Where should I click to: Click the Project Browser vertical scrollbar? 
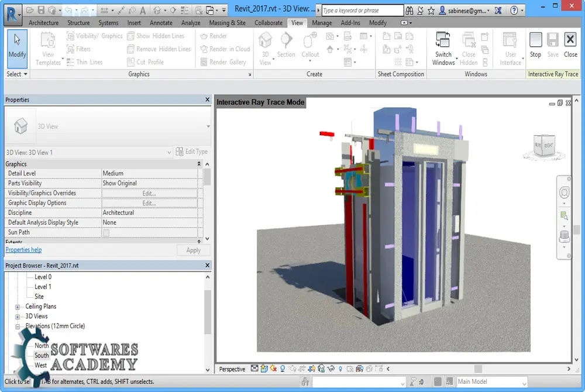[208, 312]
